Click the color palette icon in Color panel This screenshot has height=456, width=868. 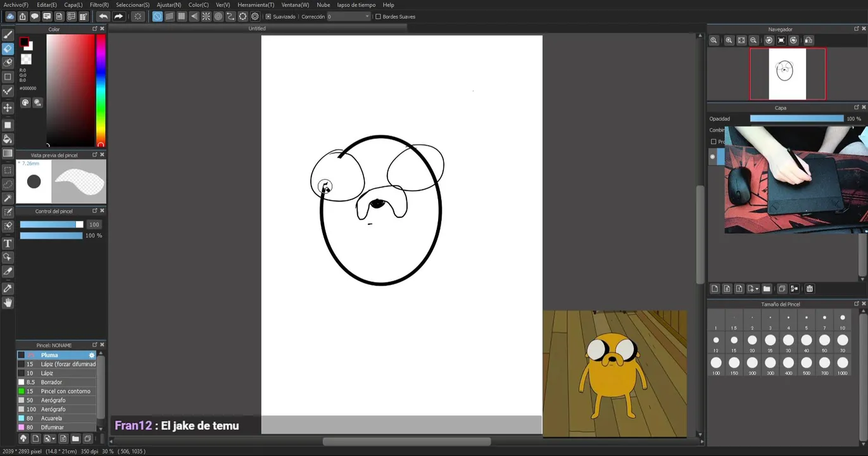tap(25, 103)
